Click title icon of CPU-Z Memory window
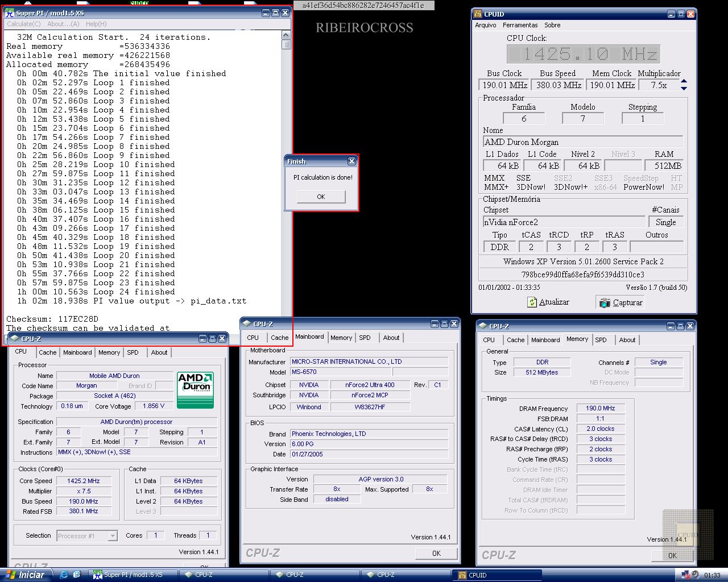Viewport: 728px width, 582px height. click(x=483, y=326)
